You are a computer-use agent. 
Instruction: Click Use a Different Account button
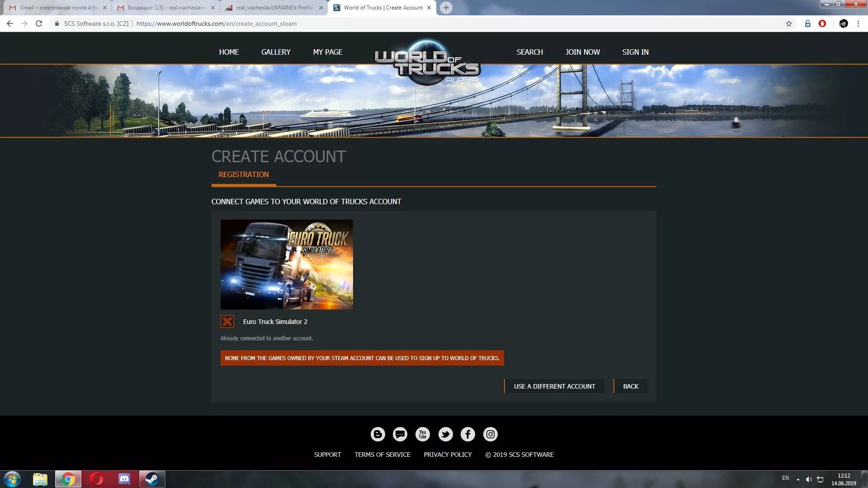(554, 386)
